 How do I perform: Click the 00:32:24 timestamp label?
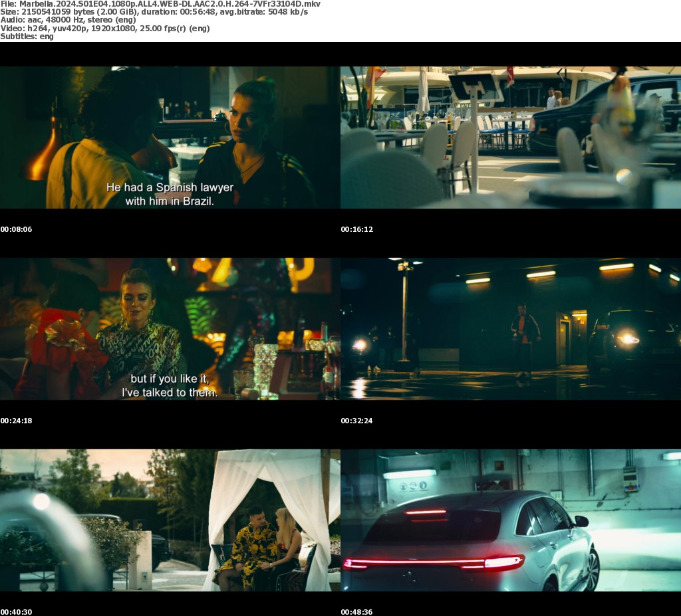coord(356,421)
